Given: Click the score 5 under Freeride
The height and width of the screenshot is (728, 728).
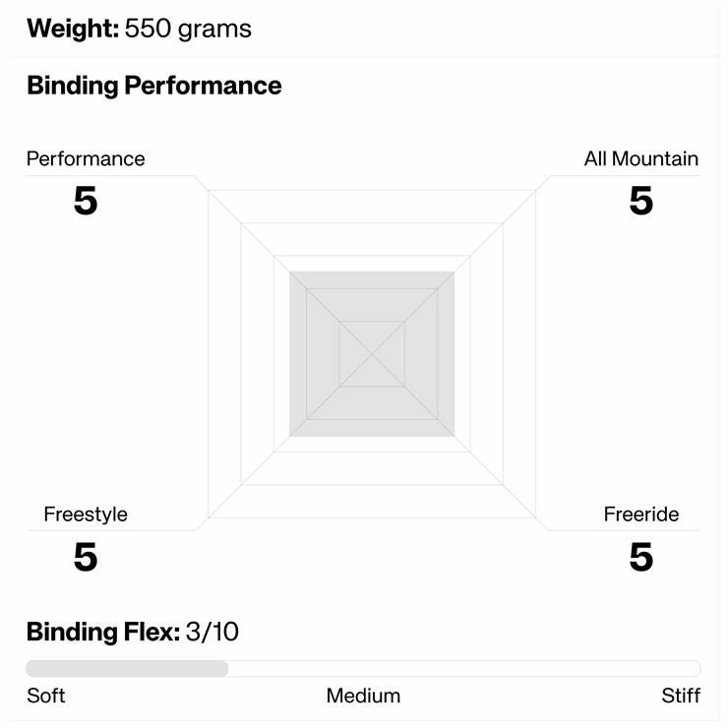Looking at the screenshot, I should coord(640,557).
